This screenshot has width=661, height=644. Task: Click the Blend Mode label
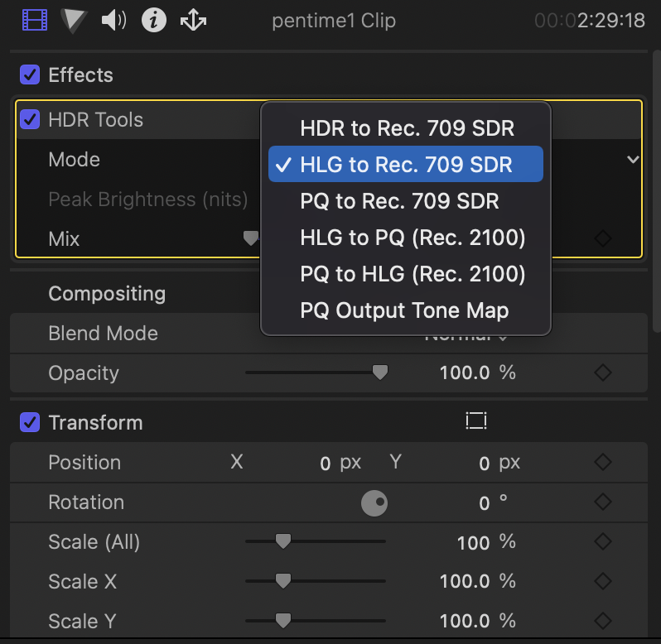(104, 333)
